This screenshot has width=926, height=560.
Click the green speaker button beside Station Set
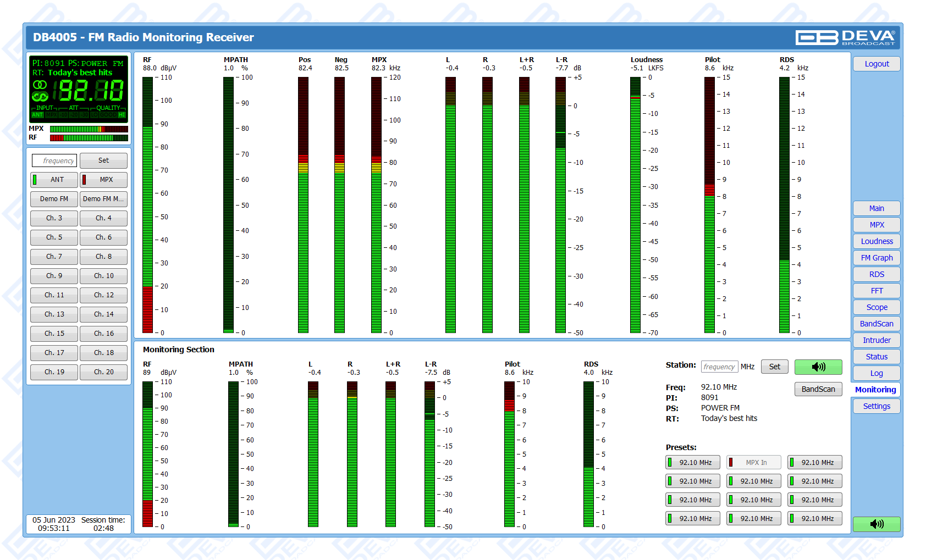[818, 367]
